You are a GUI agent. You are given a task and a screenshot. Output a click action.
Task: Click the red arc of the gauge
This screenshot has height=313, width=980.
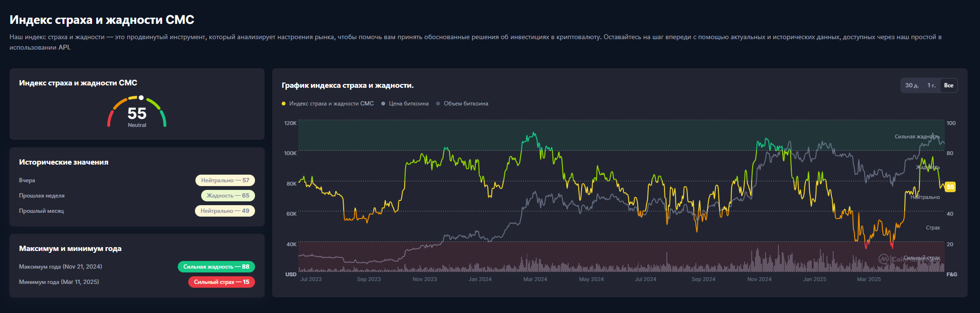point(110,118)
